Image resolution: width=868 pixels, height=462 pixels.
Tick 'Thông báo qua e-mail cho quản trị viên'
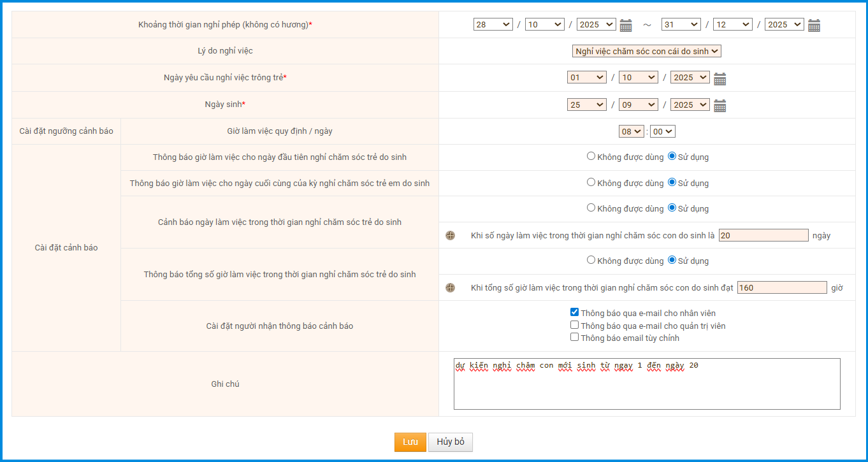(575, 325)
